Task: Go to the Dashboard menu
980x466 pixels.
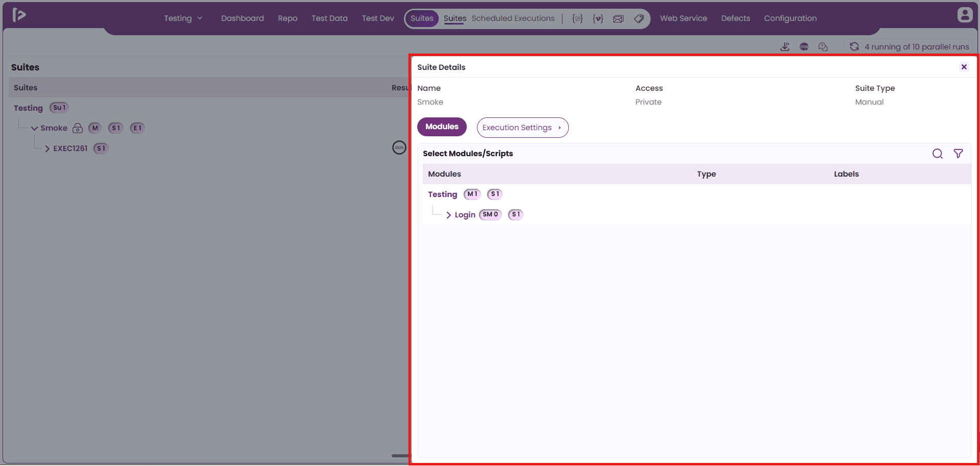Action: coord(243,18)
